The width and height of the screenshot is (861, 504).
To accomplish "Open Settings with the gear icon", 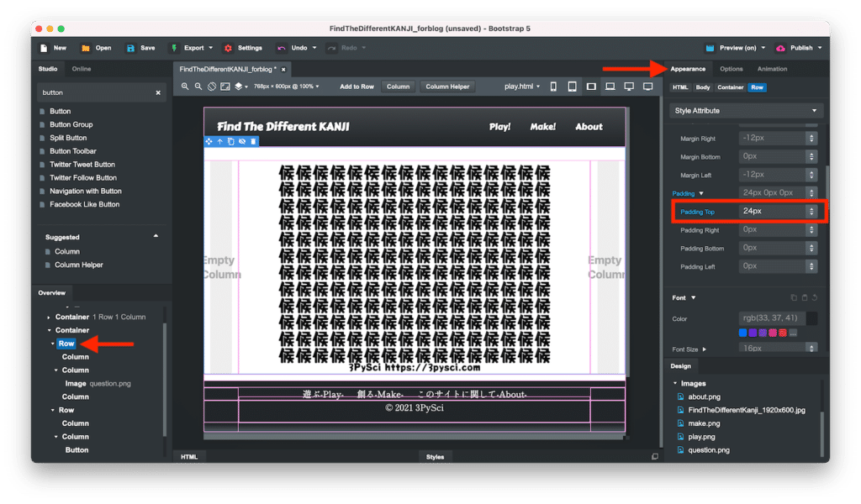I will pyautogui.click(x=228, y=48).
